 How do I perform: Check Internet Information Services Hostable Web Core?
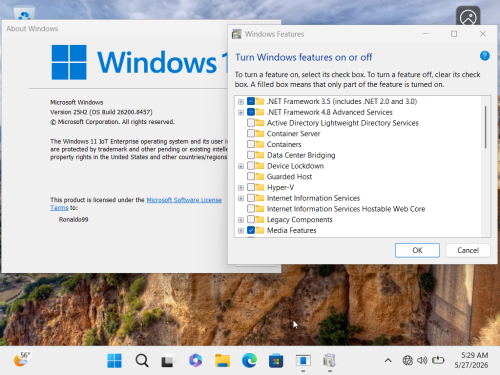pyautogui.click(x=251, y=209)
